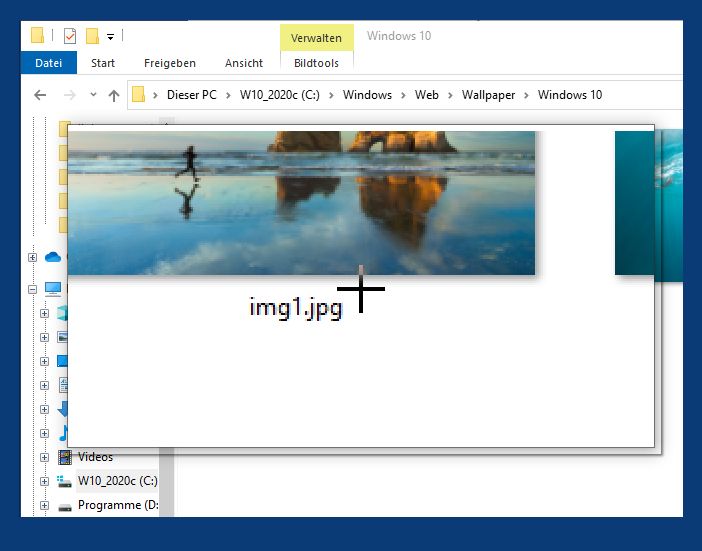The image size is (702, 551).
Task: Click the folder icon in the address bar
Action: 138,94
